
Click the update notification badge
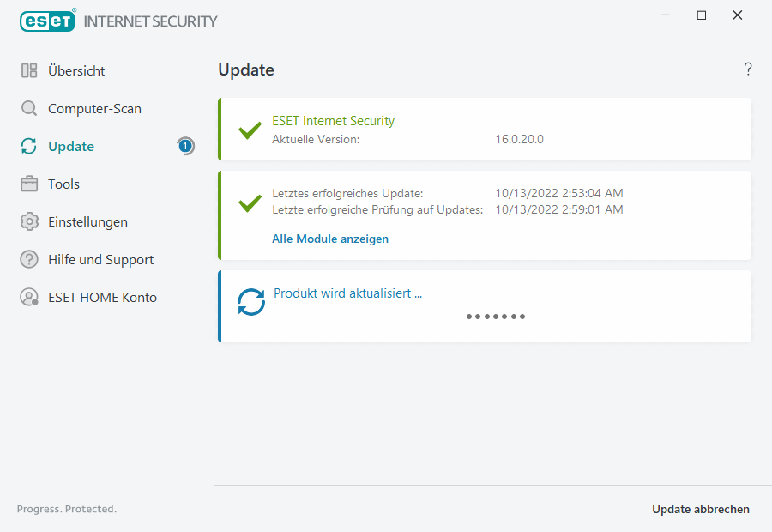pyautogui.click(x=185, y=146)
